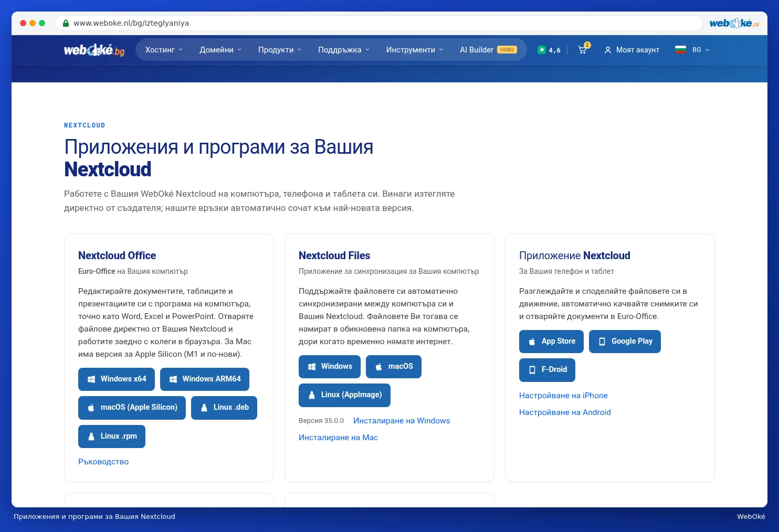Open the Инструменти dropdown
Viewport: 779px width, 532px height.
coord(415,50)
